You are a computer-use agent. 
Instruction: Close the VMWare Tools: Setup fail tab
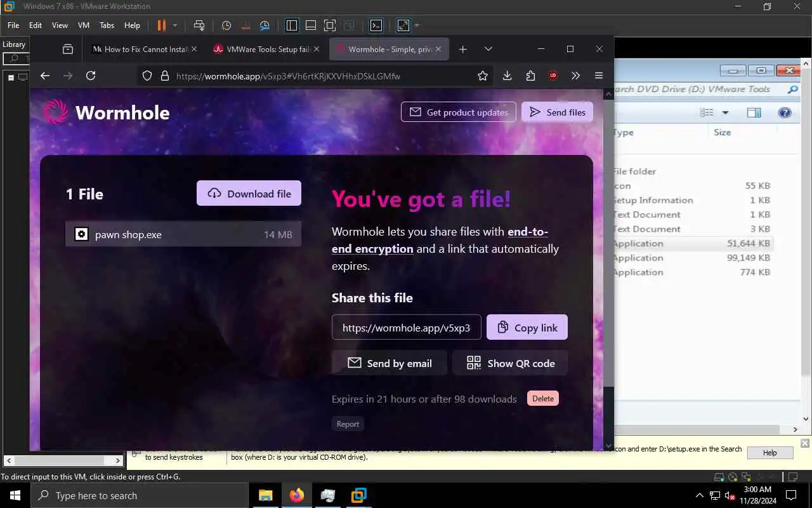point(315,49)
